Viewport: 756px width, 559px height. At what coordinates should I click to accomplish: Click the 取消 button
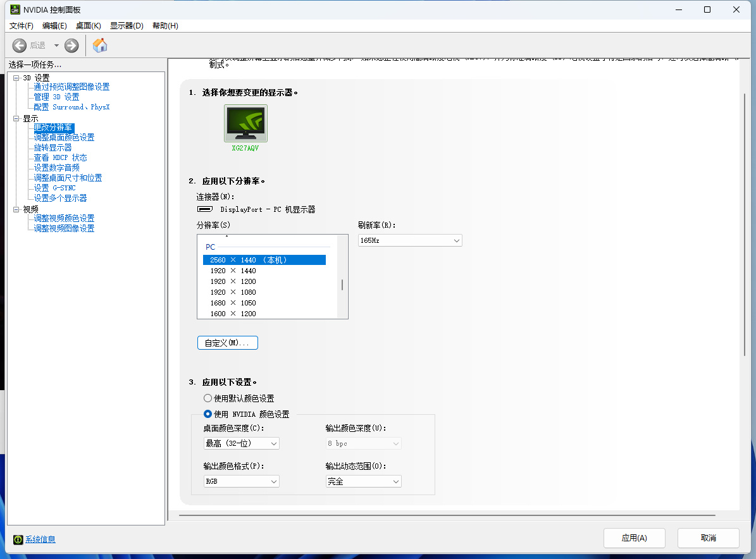709,538
